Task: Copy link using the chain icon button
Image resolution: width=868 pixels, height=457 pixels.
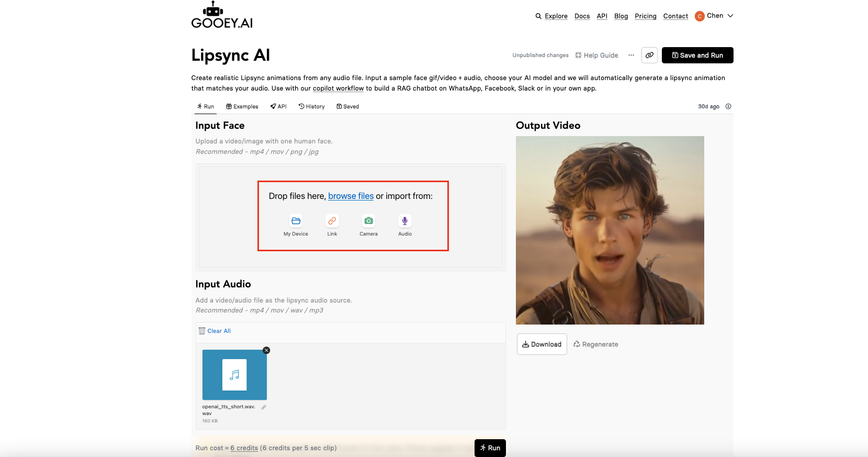Action: point(649,55)
